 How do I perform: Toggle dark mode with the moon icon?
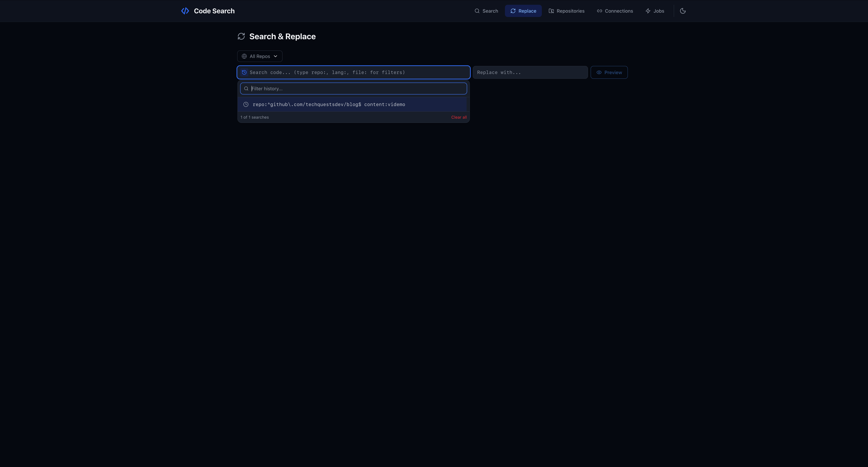coord(683,11)
